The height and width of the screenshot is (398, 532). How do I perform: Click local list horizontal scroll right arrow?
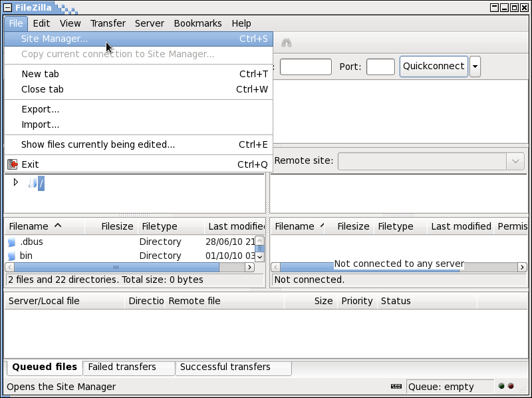(x=250, y=268)
